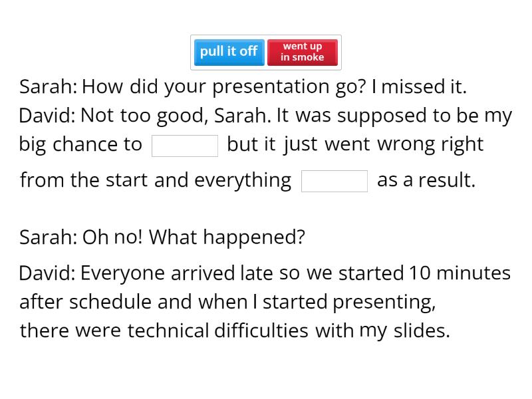
Task: Click the phrase "from the start and everything"
Action: tap(156, 180)
